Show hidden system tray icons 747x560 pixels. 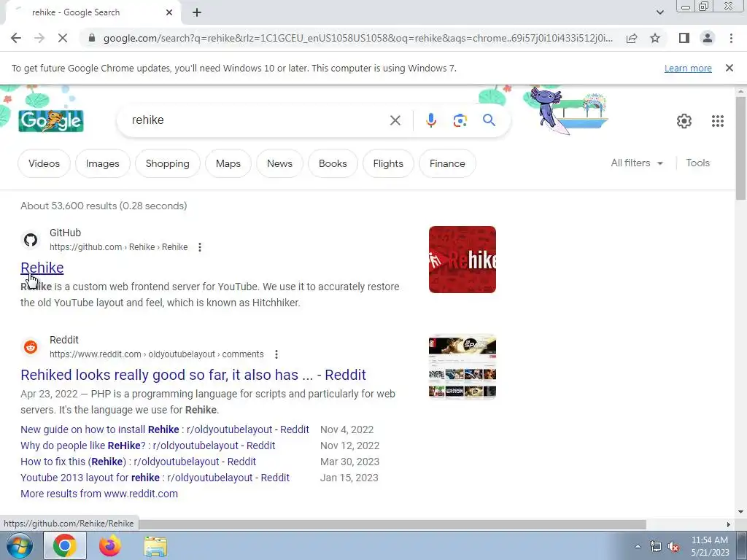click(x=638, y=546)
